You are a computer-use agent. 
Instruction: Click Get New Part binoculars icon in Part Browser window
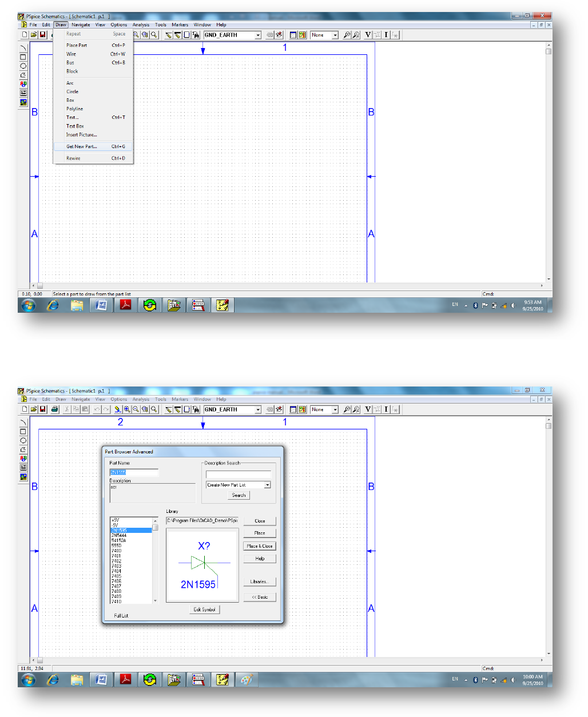[x=196, y=409]
